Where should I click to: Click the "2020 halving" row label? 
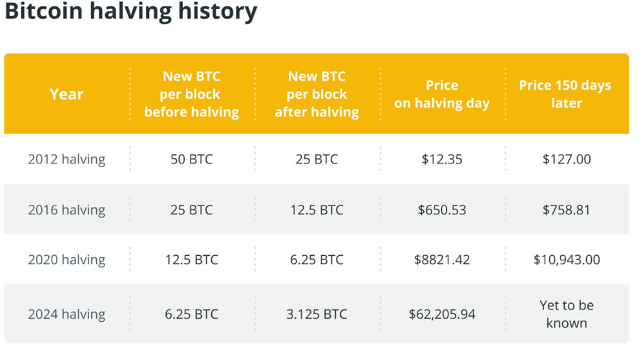tap(66, 260)
